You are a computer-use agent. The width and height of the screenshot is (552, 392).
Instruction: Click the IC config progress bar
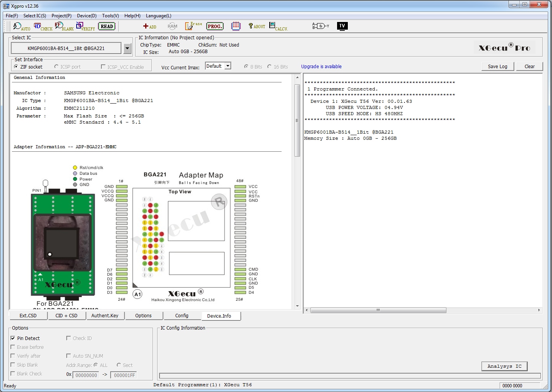pyautogui.click(x=350, y=375)
